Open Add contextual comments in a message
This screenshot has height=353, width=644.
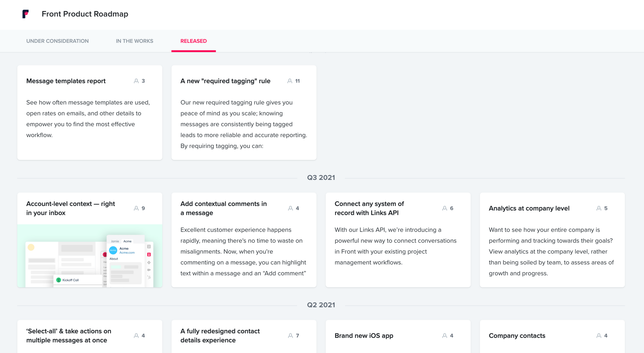[223, 208]
